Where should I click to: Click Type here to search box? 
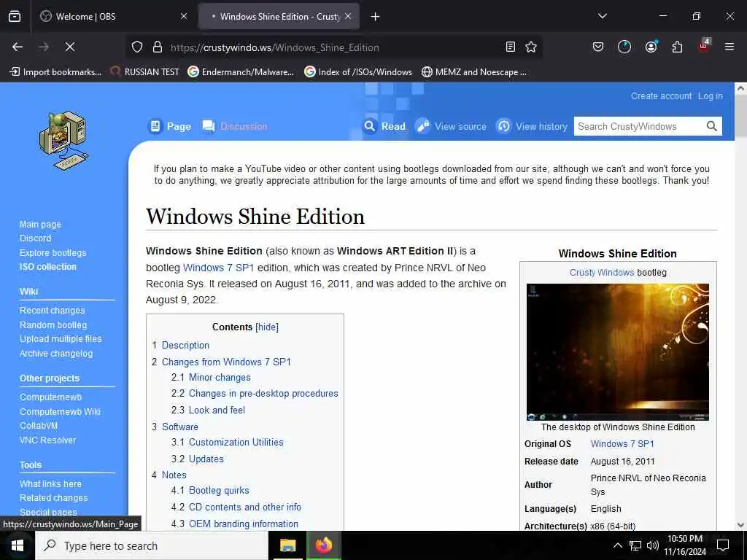pos(152,545)
